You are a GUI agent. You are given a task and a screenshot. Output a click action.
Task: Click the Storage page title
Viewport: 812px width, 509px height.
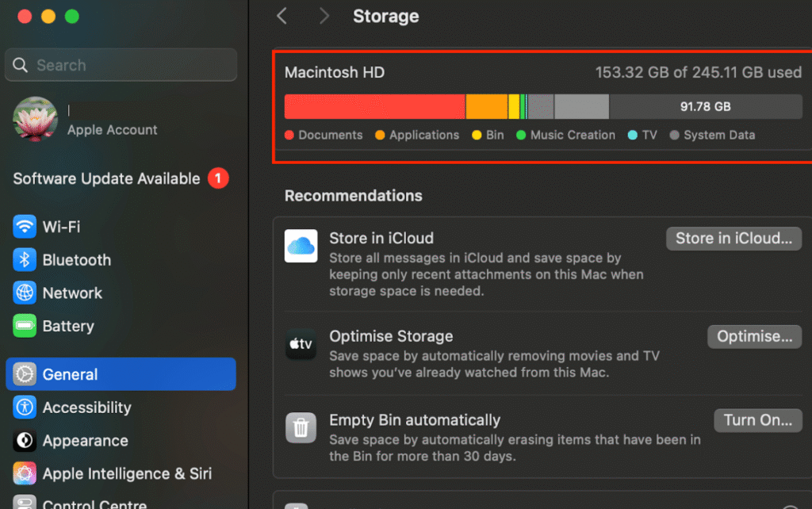[x=386, y=16]
